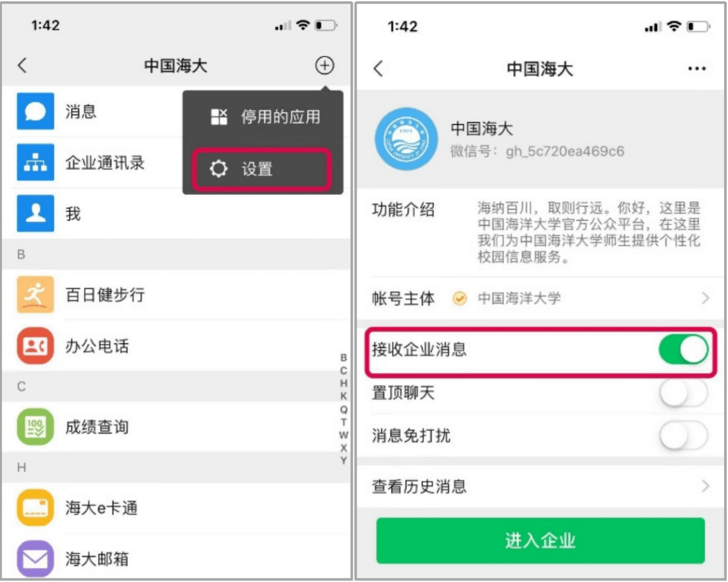Tap the 我 profile icon
Image resolution: width=728 pixels, height=582 pixels.
[x=35, y=213]
